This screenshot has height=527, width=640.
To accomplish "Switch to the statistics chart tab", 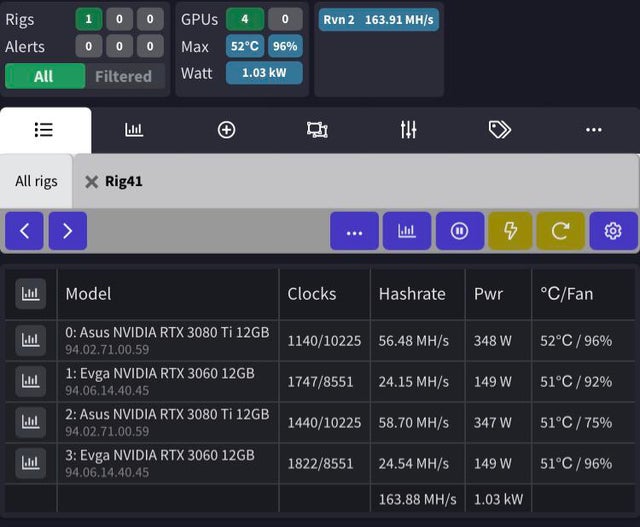I will pos(134,130).
